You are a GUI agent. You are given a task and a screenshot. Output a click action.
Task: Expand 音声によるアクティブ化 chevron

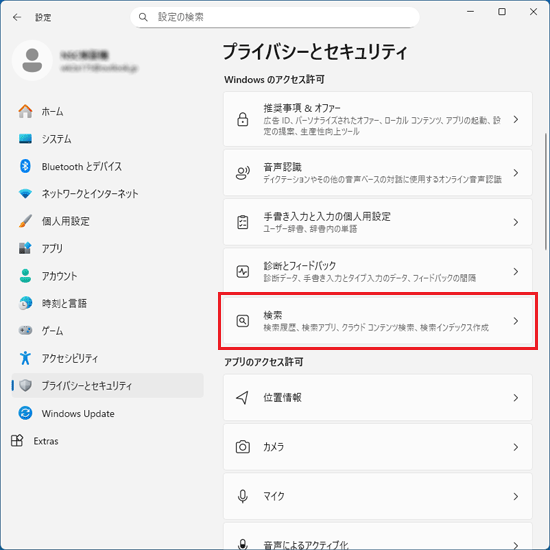click(516, 545)
